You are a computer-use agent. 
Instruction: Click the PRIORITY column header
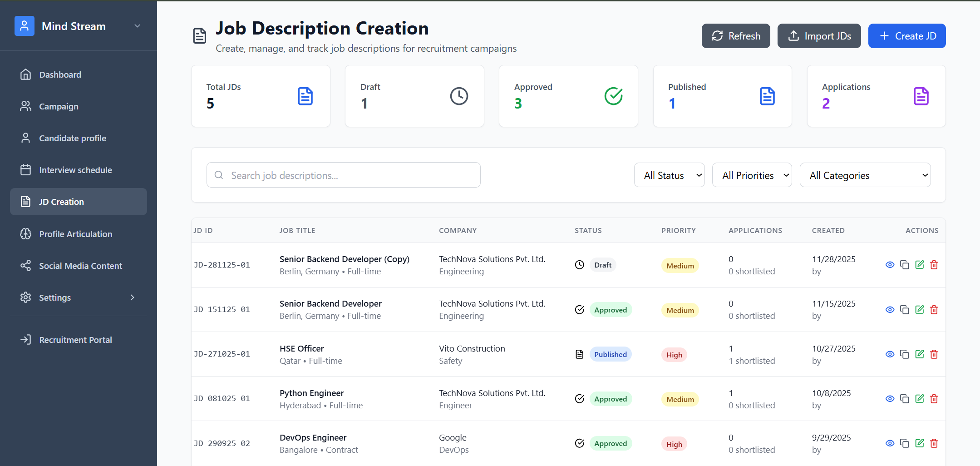click(678, 230)
